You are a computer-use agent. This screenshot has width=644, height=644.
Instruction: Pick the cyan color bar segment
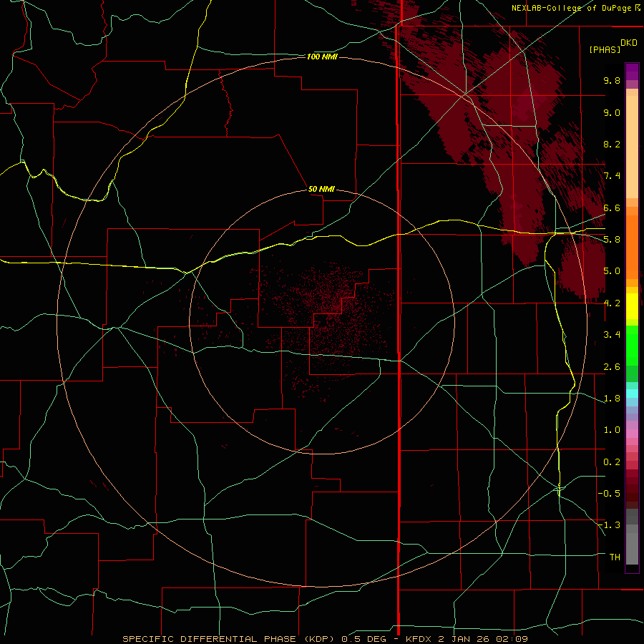tap(632, 394)
